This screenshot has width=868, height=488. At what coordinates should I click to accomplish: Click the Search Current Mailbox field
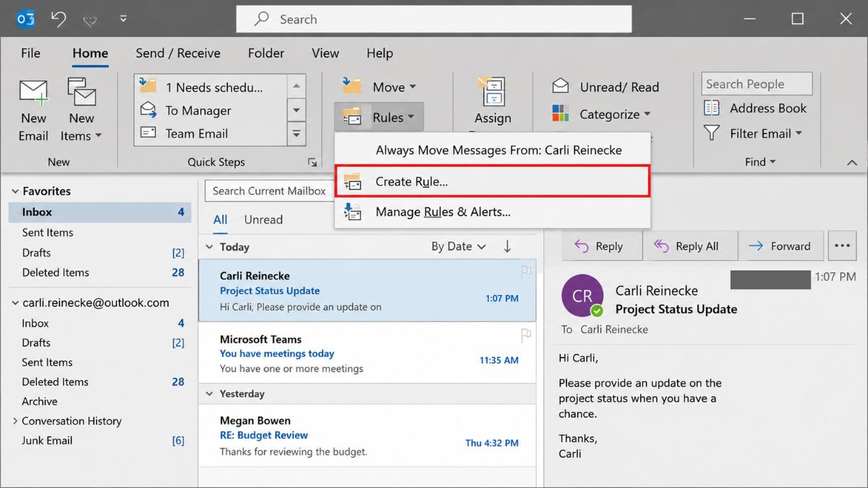click(269, 191)
